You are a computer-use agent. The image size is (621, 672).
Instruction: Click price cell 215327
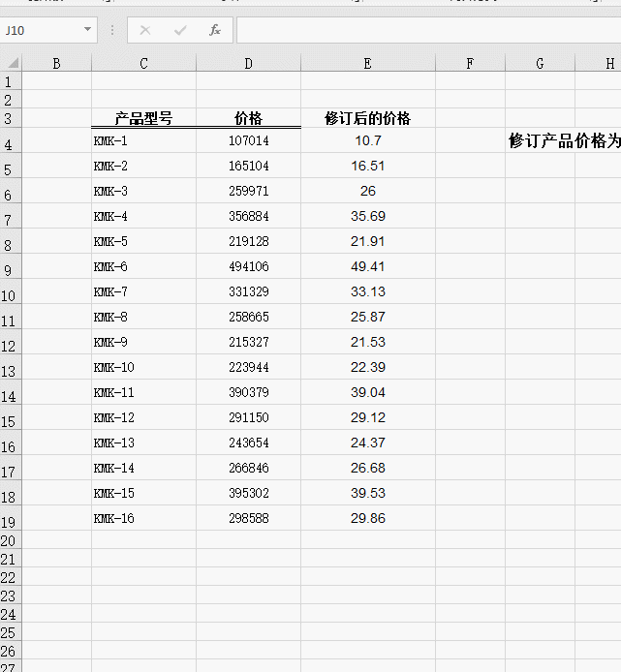click(248, 342)
